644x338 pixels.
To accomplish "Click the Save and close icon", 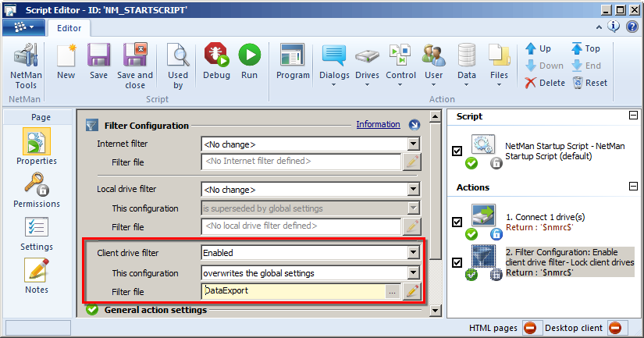I will coord(135,66).
